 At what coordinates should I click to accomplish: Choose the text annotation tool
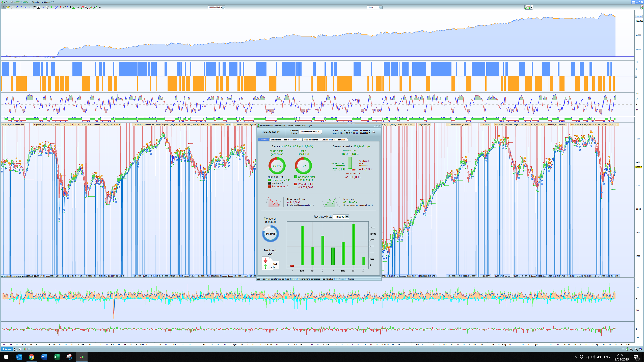pyautogui.click(x=39, y=7)
